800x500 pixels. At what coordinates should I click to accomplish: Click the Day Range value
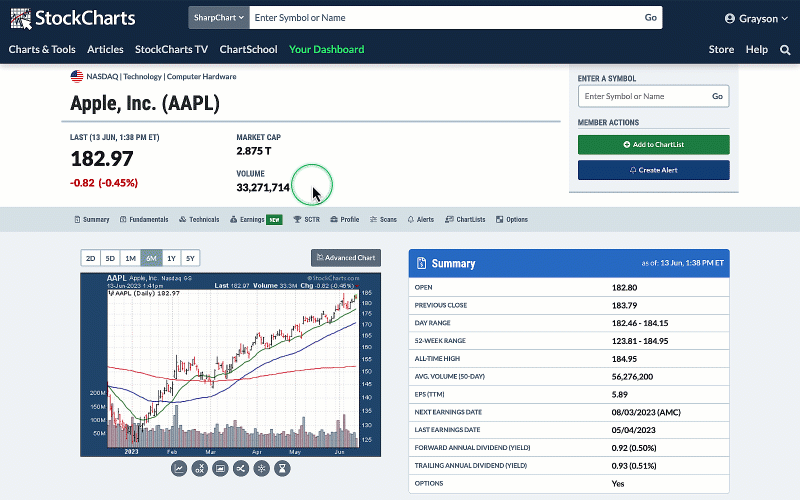point(640,323)
